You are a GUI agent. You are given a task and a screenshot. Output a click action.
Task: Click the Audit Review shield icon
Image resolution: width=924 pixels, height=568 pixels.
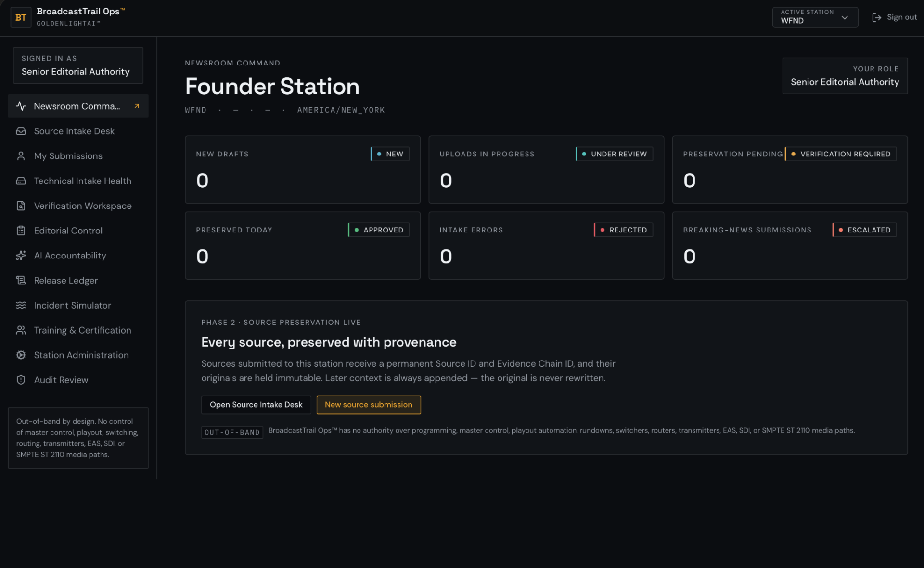21,380
